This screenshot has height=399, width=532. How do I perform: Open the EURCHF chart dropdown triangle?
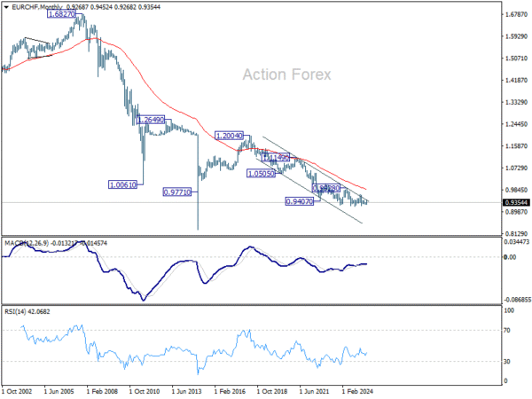[6, 7]
